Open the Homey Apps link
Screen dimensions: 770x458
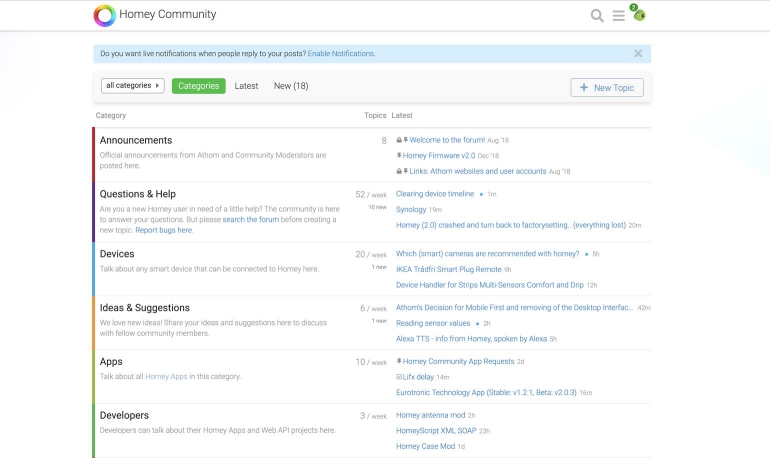pyautogui.click(x=165, y=377)
